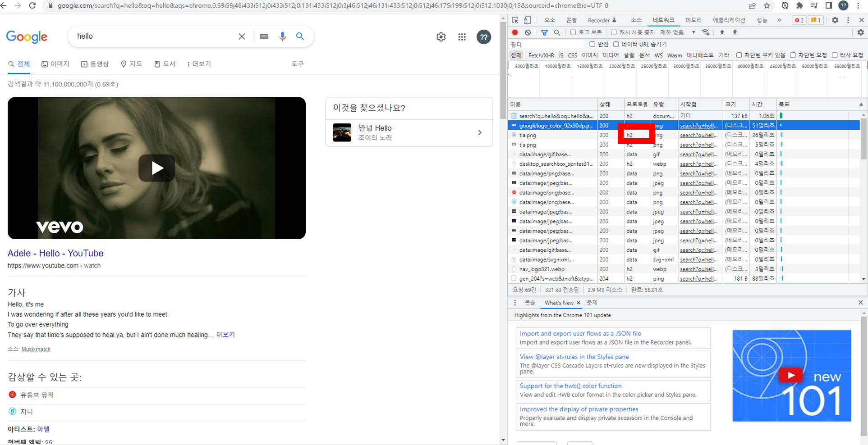Filter requests by CSS type
This screenshot has height=445, width=868.
tap(572, 55)
